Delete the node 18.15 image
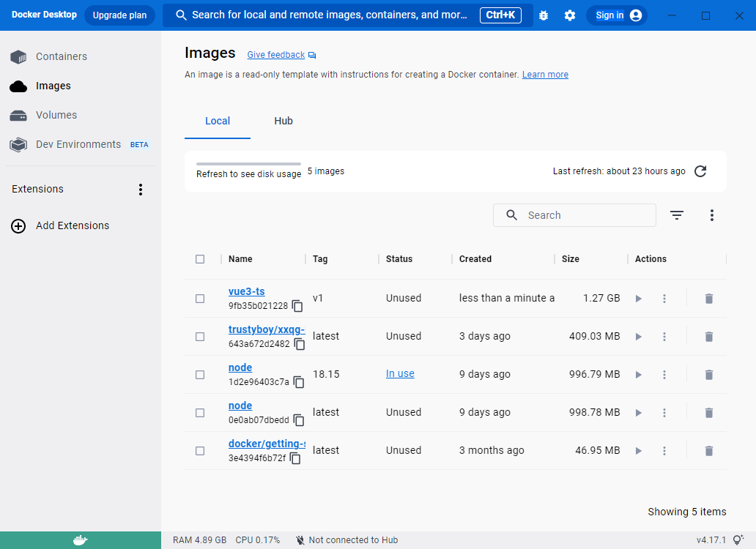The height and width of the screenshot is (549, 756). click(709, 375)
